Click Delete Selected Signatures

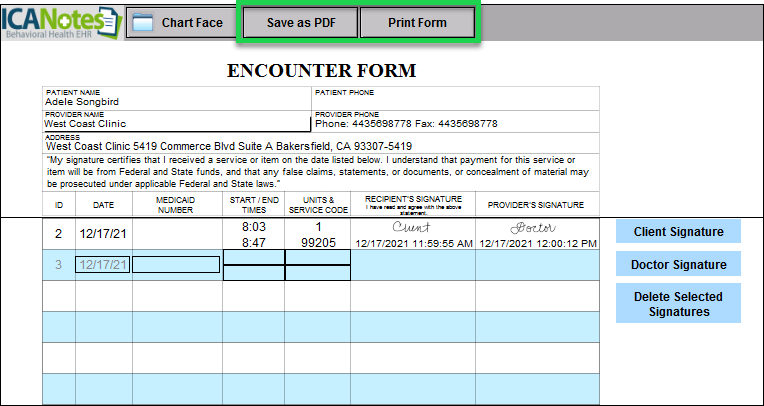point(678,304)
